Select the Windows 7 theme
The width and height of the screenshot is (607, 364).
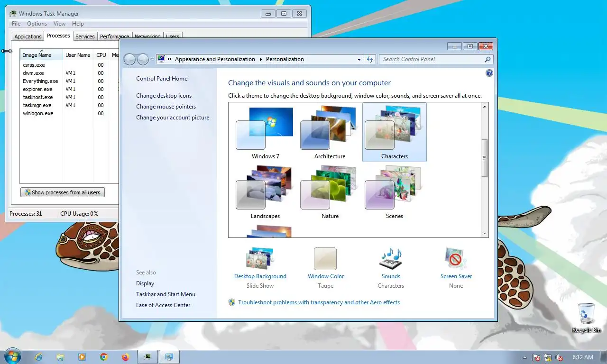pyautogui.click(x=265, y=133)
